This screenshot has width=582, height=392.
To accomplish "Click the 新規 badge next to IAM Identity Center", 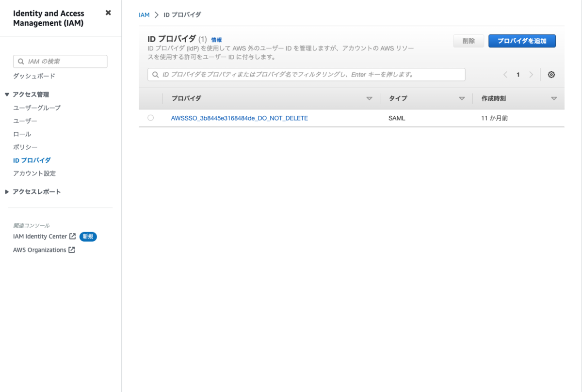I will 88,236.
